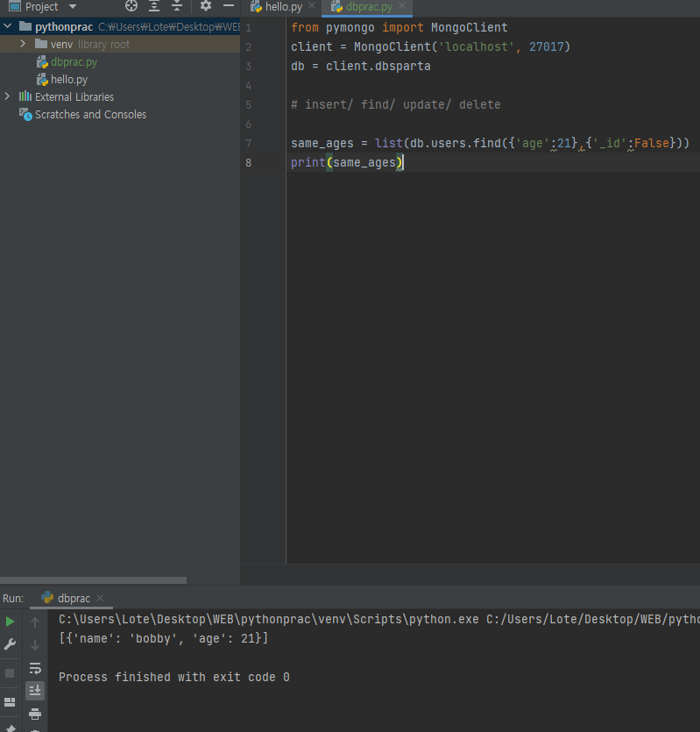Click the restore layout icon in Run panel

point(10,702)
